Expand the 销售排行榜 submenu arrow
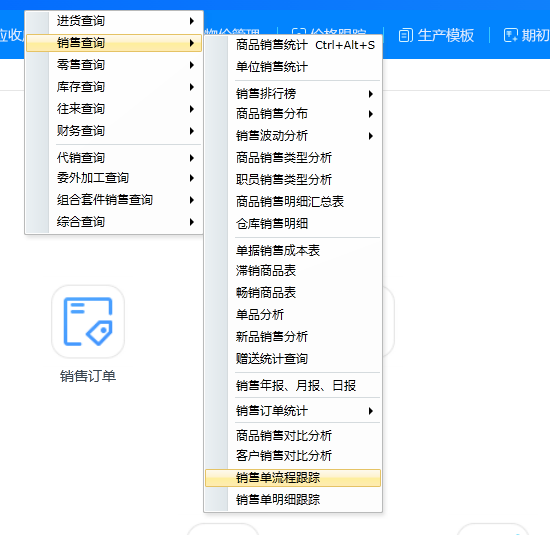 370,94
